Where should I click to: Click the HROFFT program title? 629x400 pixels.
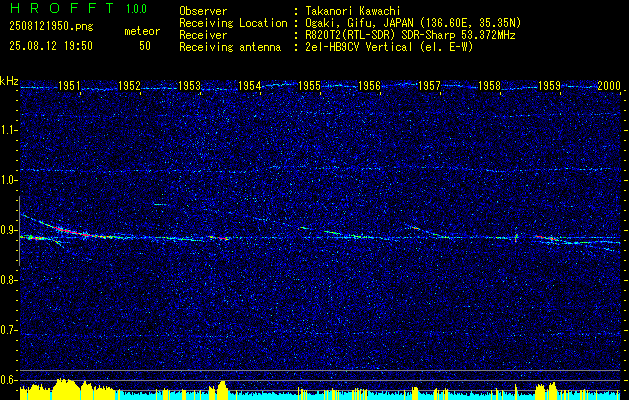pos(62,8)
